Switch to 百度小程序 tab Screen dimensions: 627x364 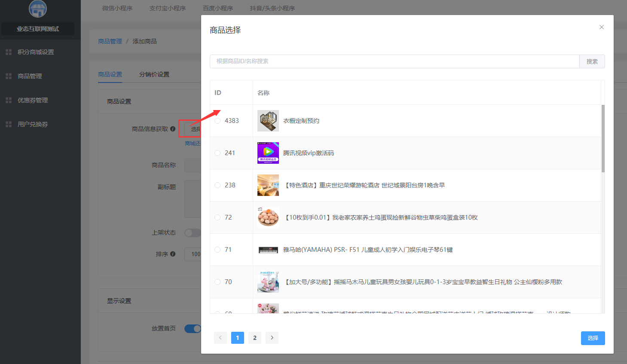pos(218,8)
